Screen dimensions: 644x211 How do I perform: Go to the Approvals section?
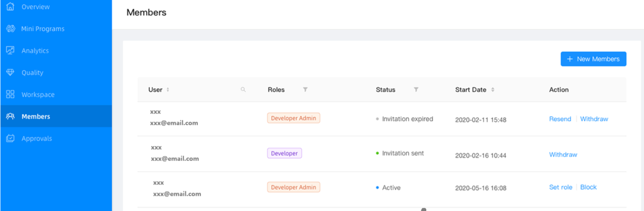[x=37, y=139]
